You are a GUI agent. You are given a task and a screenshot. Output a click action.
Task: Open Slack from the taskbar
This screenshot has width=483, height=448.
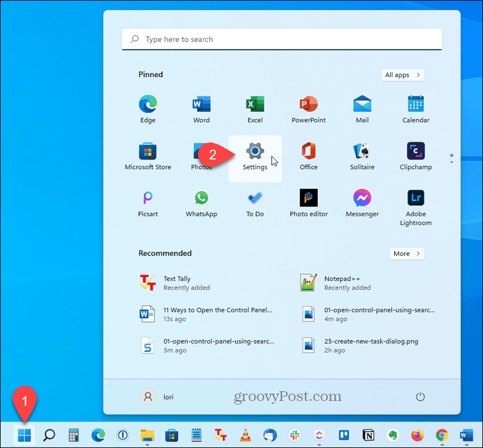click(295, 435)
